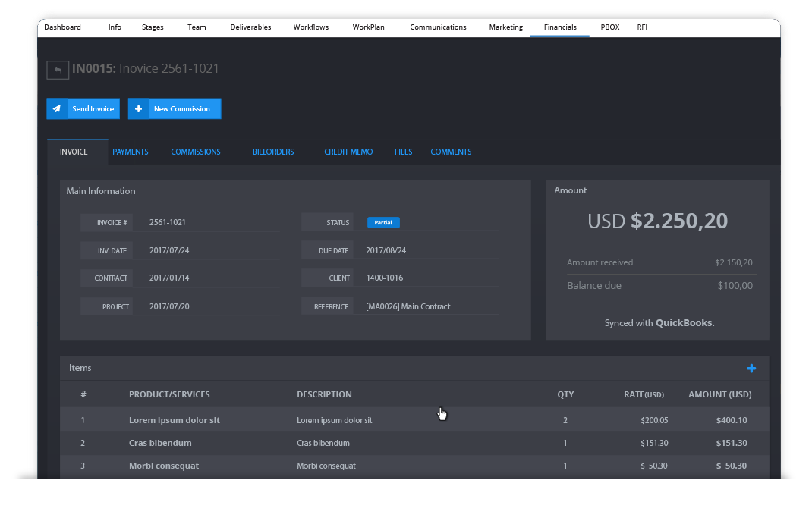Click the invoice title IN0015 heading
Screen dimensions: 812x521
coord(146,69)
